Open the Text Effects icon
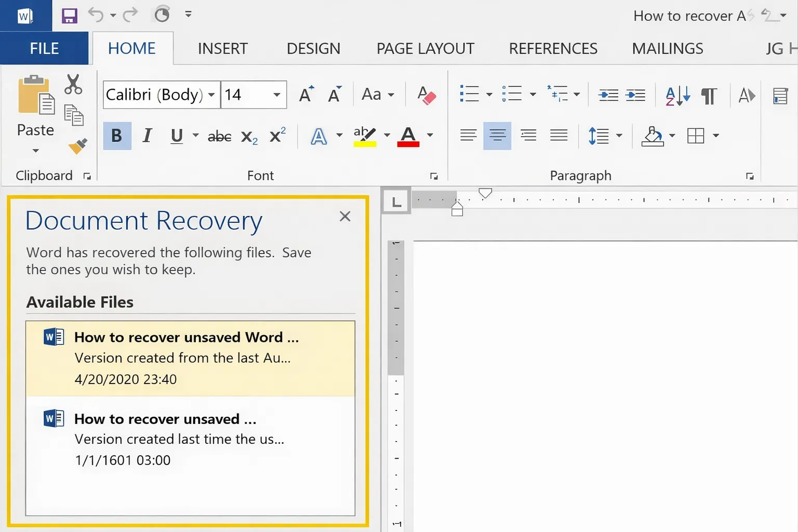 318,135
